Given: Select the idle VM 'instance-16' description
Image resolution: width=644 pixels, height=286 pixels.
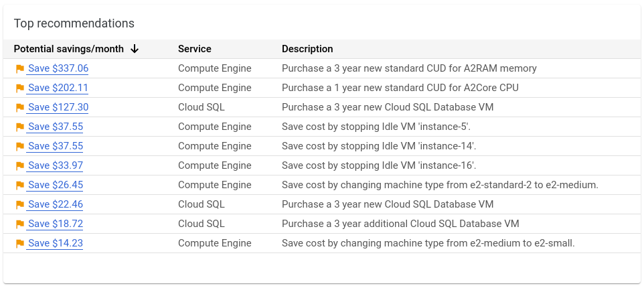Looking at the screenshot, I should point(379,165).
